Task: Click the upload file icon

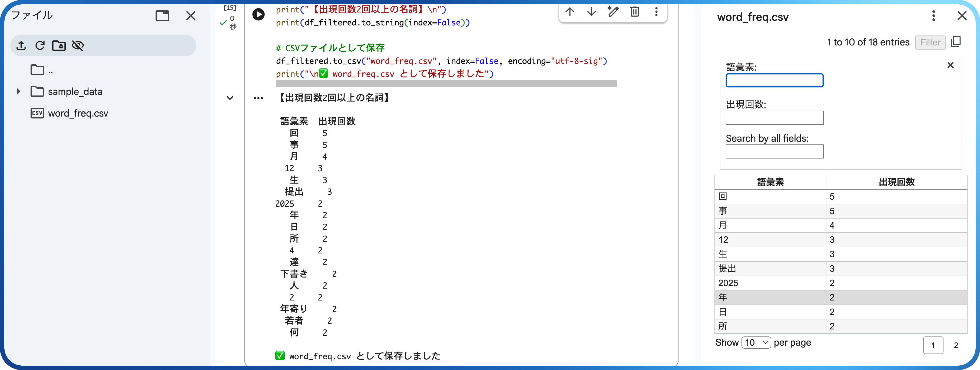Action: [21, 46]
